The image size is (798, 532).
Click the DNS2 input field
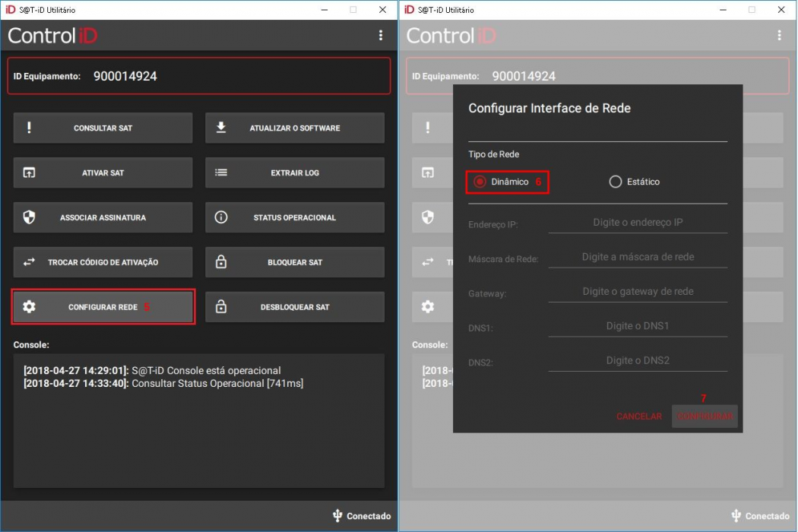[x=638, y=361]
